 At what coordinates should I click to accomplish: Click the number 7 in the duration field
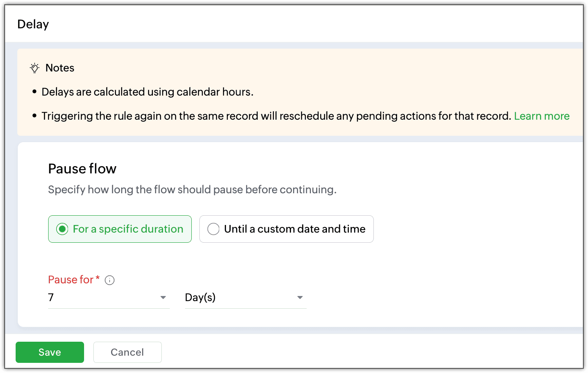point(51,297)
